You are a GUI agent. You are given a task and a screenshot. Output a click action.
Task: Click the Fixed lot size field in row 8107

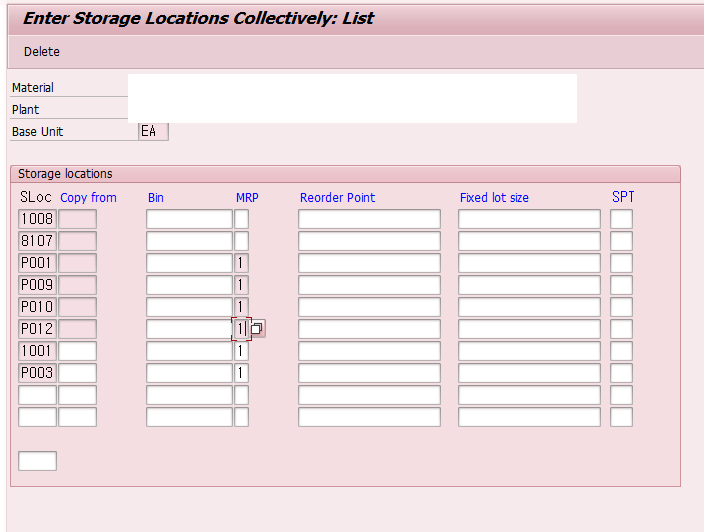[529, 241]
